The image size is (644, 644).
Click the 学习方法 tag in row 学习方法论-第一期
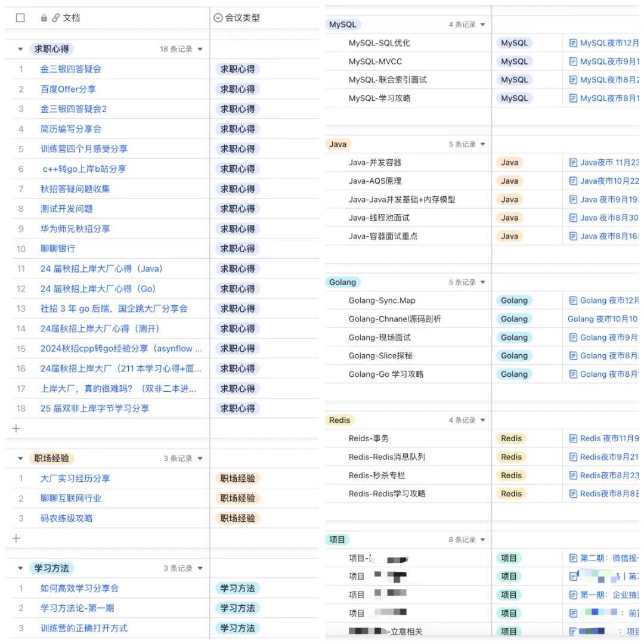237,608
